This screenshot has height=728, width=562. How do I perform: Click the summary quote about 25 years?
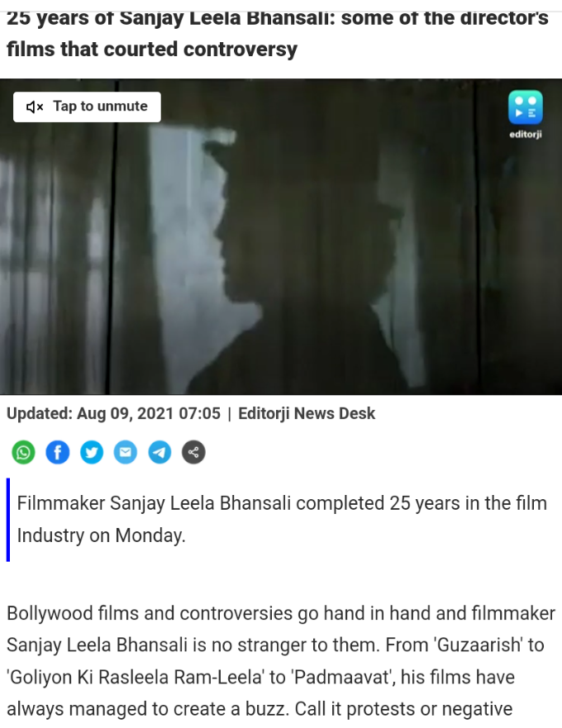click(282, 519)
